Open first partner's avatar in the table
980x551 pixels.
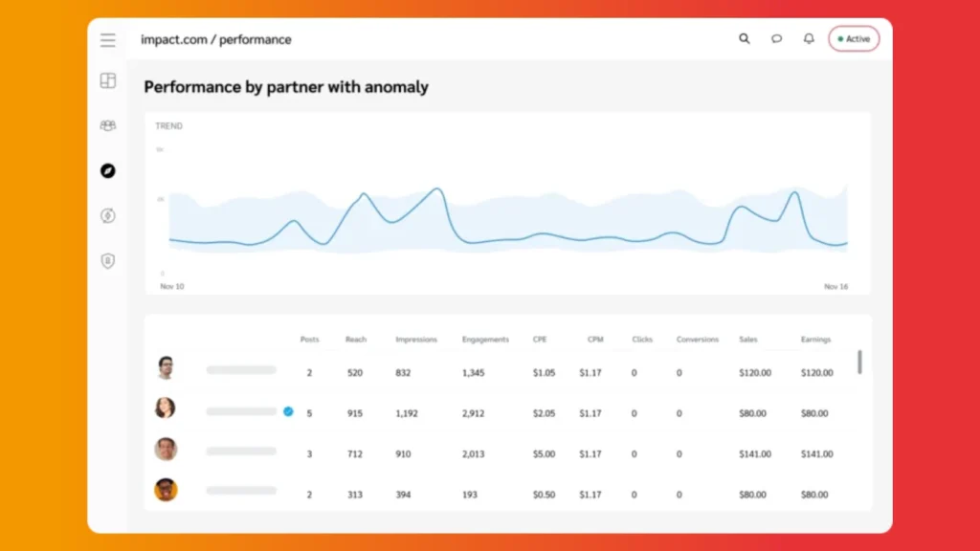pyautogui.click(x=166, y=368)
